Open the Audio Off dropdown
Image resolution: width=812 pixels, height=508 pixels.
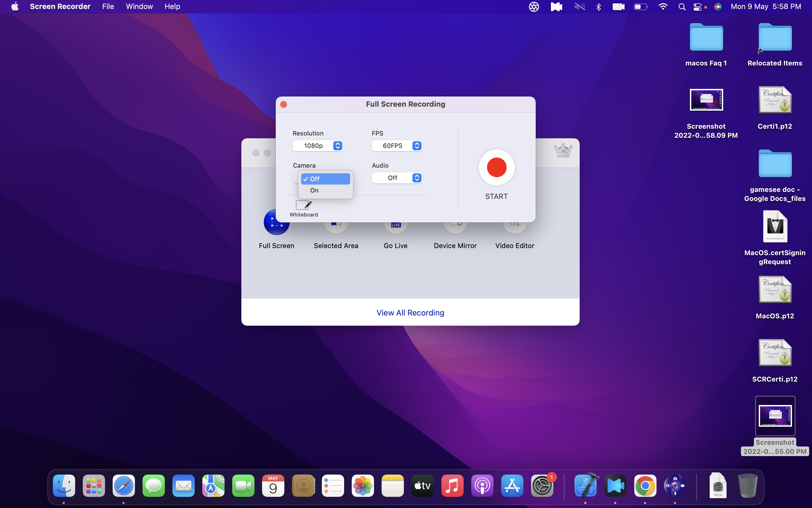coord(397,178)
